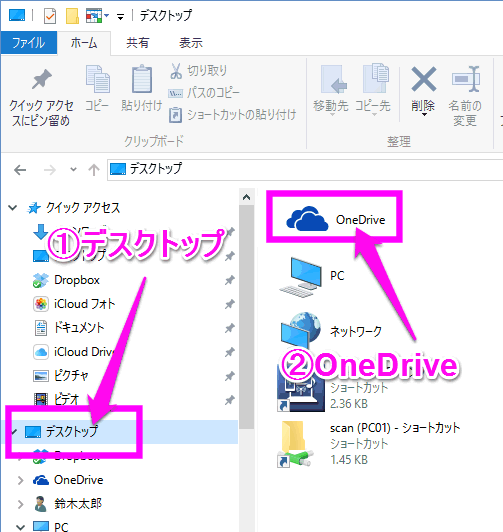Click the 削除 X icon

[x=424, y=79]
